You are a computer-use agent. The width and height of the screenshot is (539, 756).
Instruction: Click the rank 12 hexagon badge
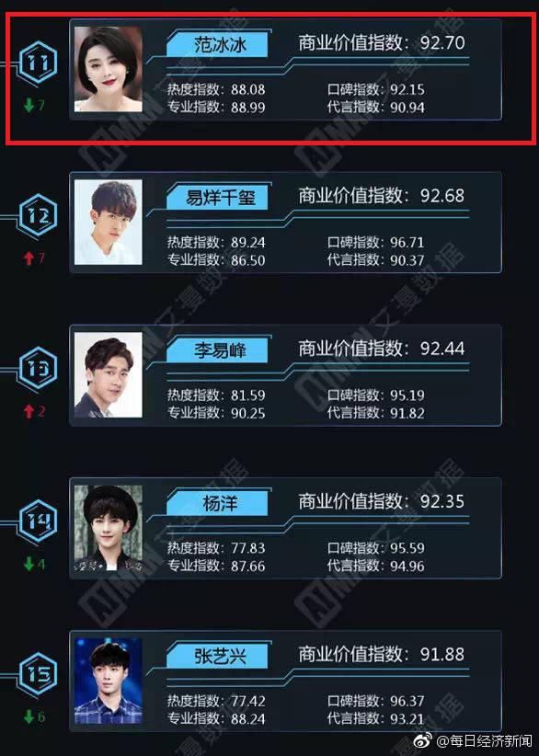pos(38,215)
